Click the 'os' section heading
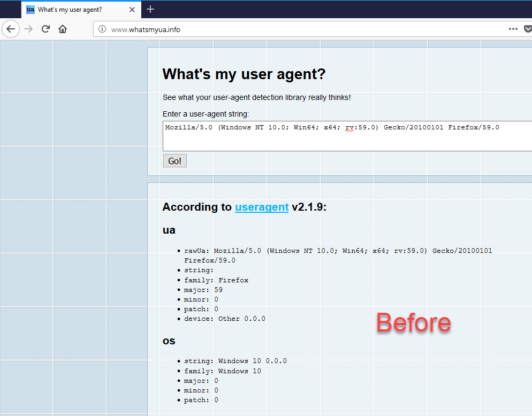 tap(169, 341)
